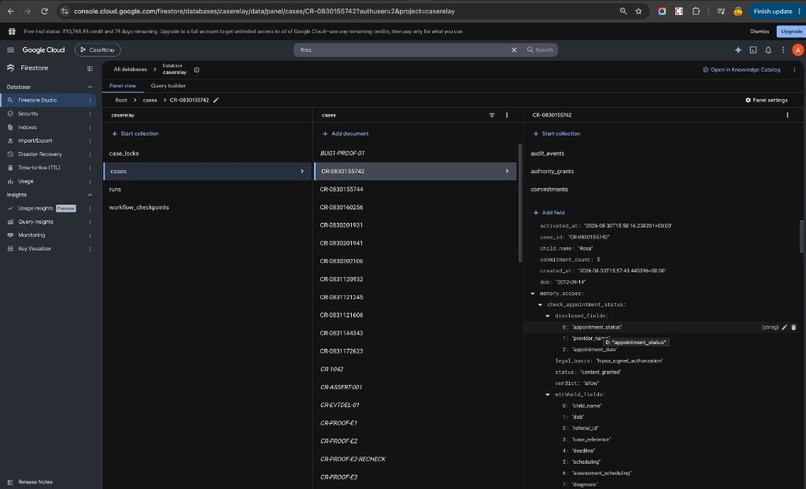Screen dimensions: 806x489
Task: Delete the appointment_status array item
Action: click(794, 327)
